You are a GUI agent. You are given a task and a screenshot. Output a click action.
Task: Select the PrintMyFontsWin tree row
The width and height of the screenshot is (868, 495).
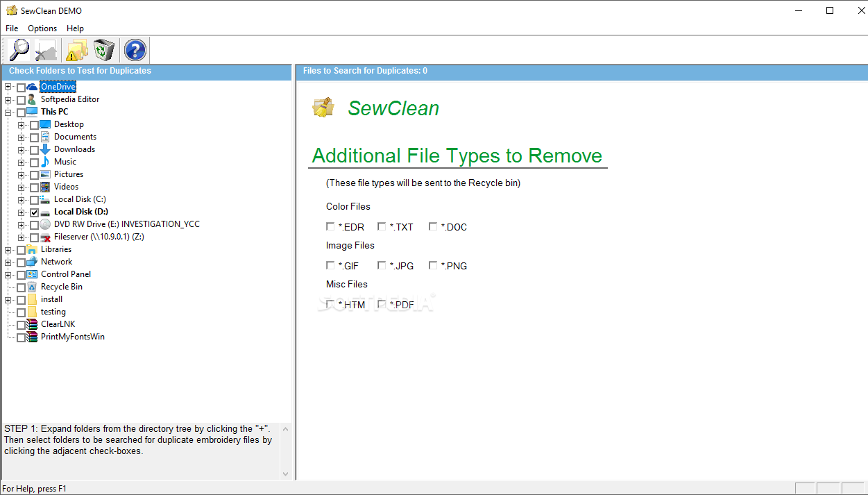tap(73, 337)
